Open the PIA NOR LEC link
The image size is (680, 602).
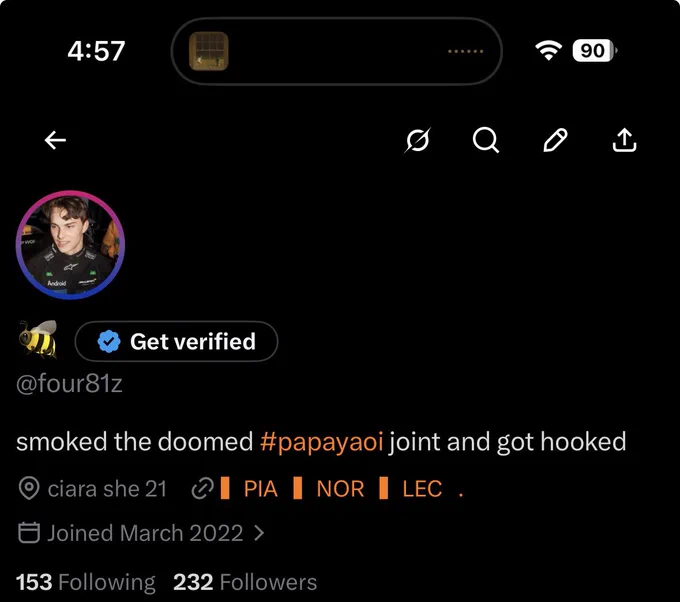(x=342, y=489)
